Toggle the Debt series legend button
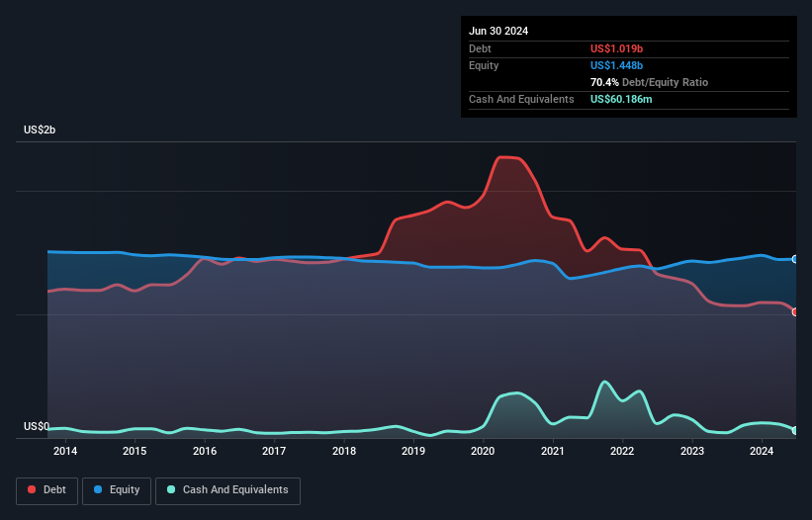The height and width of the screenshot is (520, 812). [x=46, y=490]
